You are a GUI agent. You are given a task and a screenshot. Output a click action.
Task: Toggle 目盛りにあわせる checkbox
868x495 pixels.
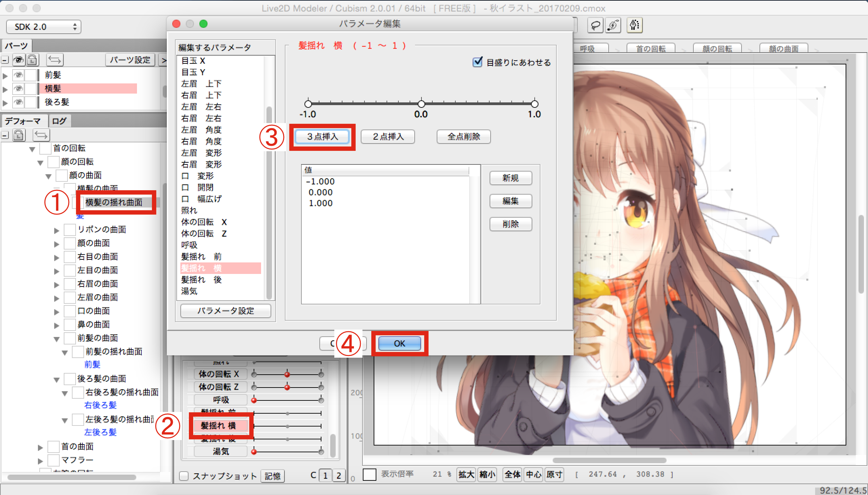pos(478,62)
